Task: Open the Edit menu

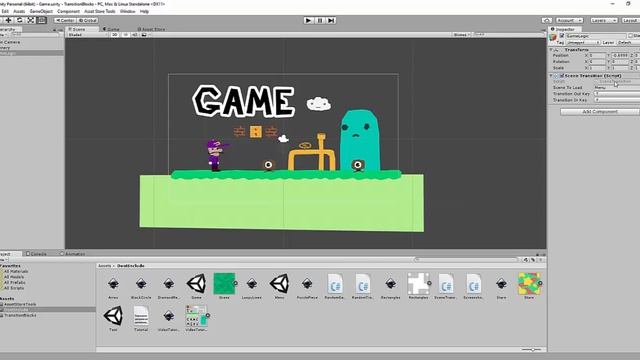Action: tap(5, 11)
